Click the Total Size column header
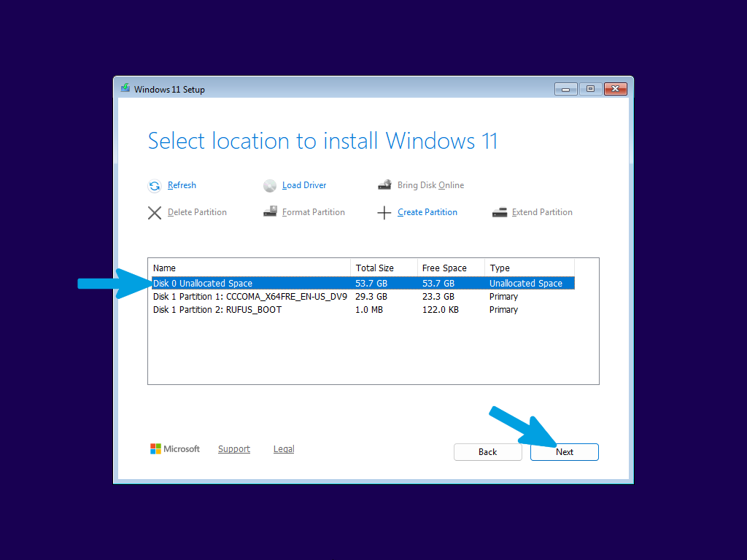Screen dimensions: 747x560 (384, 268)
